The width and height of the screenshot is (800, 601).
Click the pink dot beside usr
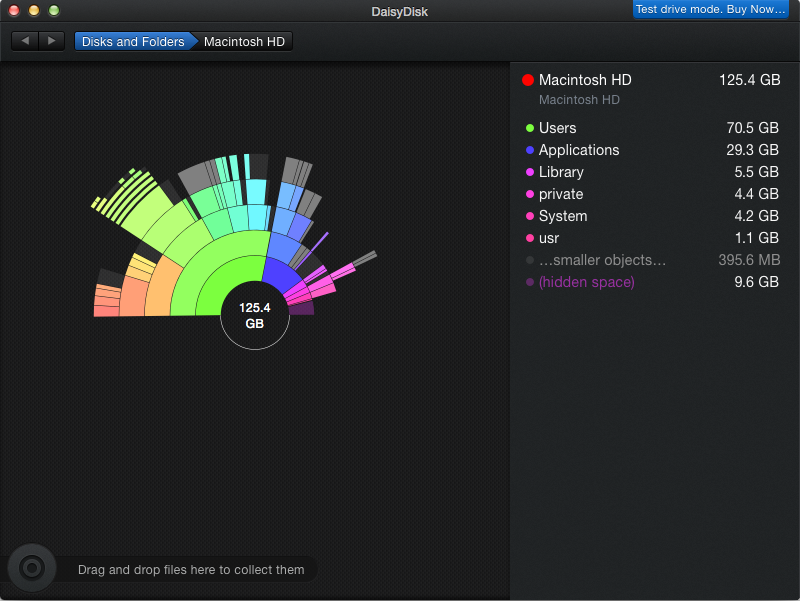(x=530, y=238)
